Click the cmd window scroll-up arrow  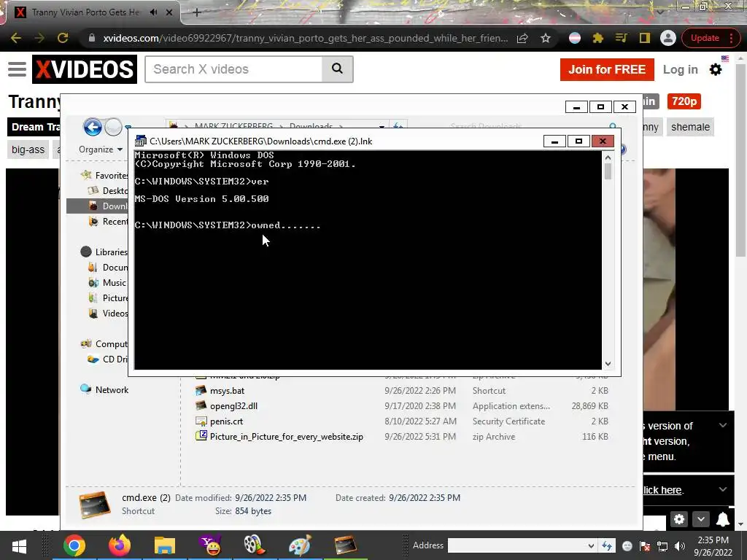608,157
